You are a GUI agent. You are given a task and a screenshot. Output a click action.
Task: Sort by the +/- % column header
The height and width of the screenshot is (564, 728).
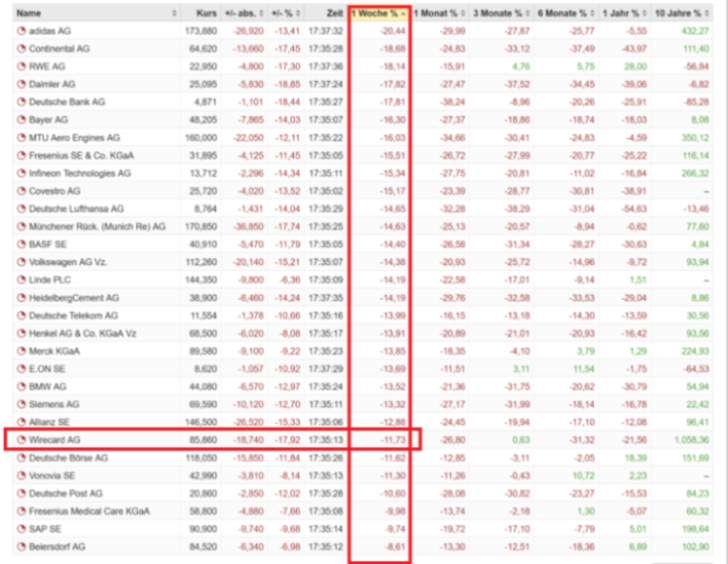pyautogui.click(x=285, y=13)
